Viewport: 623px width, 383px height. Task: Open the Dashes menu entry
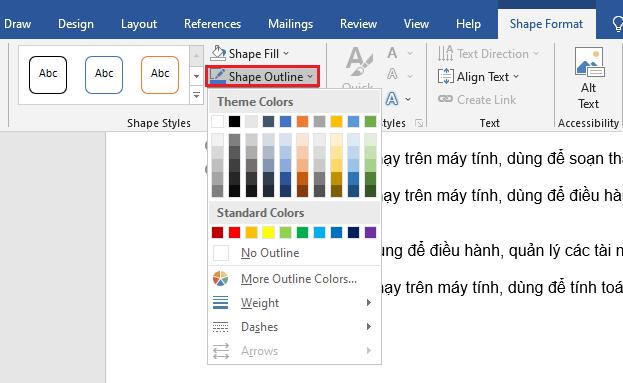tap(294, 327)
